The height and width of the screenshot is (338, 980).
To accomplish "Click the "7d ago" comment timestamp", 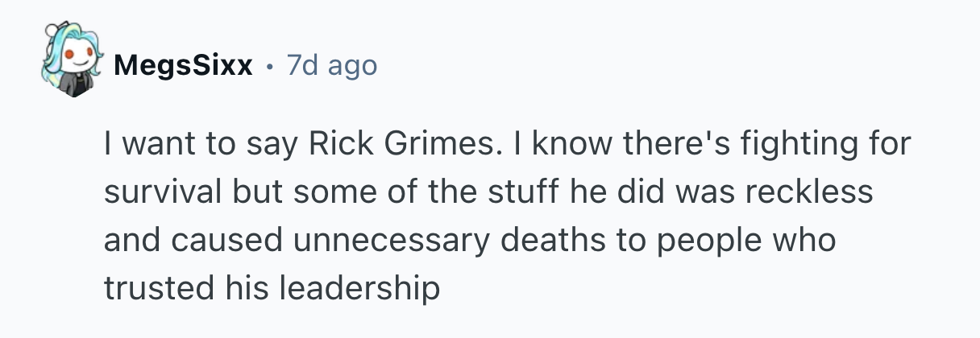I will point(331,65).
